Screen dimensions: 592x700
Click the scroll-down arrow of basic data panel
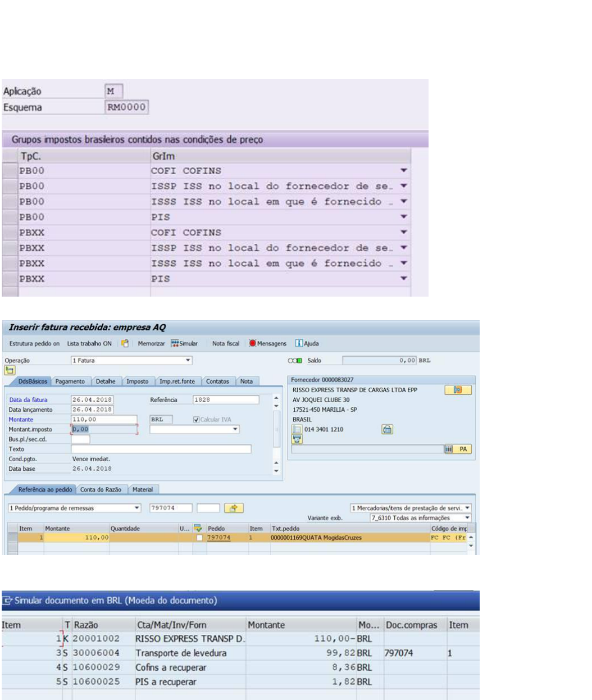pyautogui.click(x=276, y=471)
